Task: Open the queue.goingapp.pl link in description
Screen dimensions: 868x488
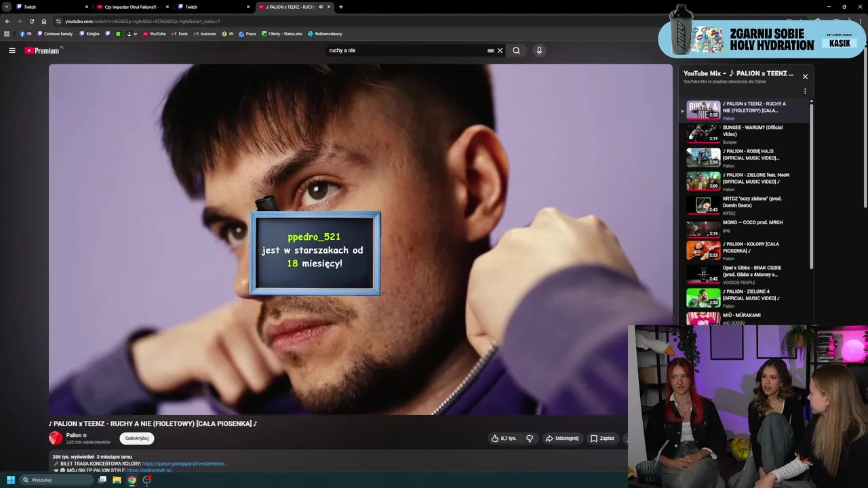Action: coord(184,464)
